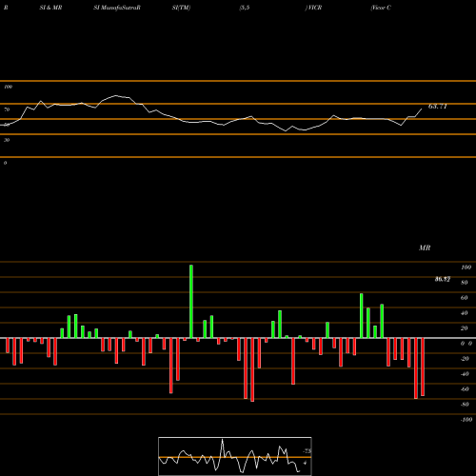Viewport: 476px width, 476px height.
Task: Click the 'SI & MR' header label
Action: coord(50,8)
